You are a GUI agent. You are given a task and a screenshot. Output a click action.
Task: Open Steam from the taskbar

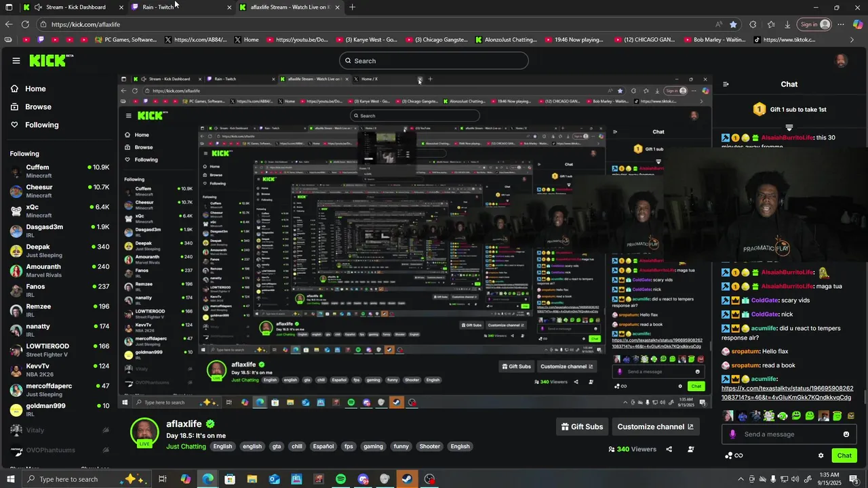coord(408,479)
